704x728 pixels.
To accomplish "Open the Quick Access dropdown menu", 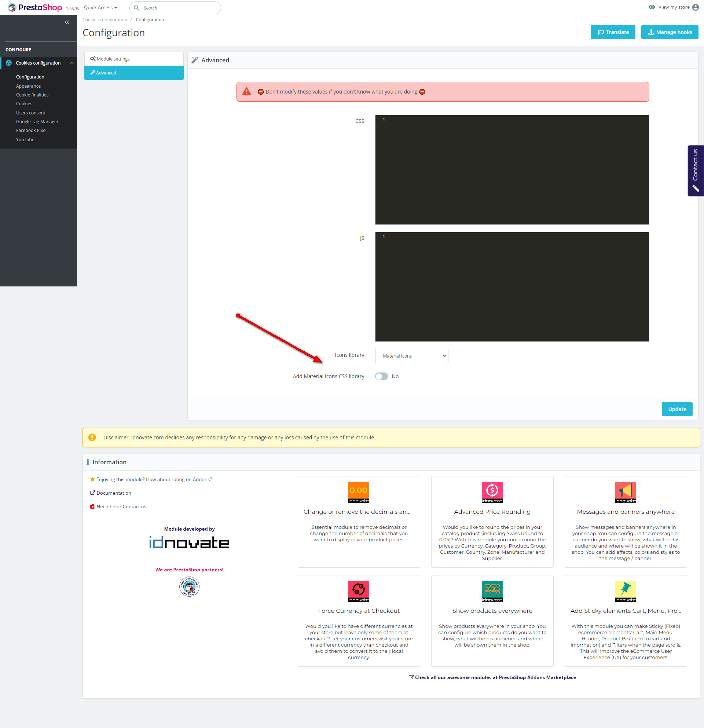I will coord(100,7).
